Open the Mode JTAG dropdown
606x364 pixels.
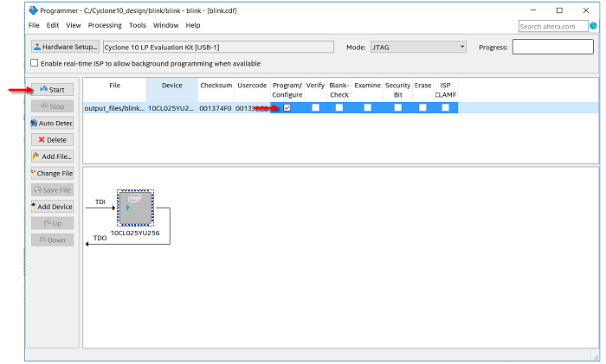(418, 47)
